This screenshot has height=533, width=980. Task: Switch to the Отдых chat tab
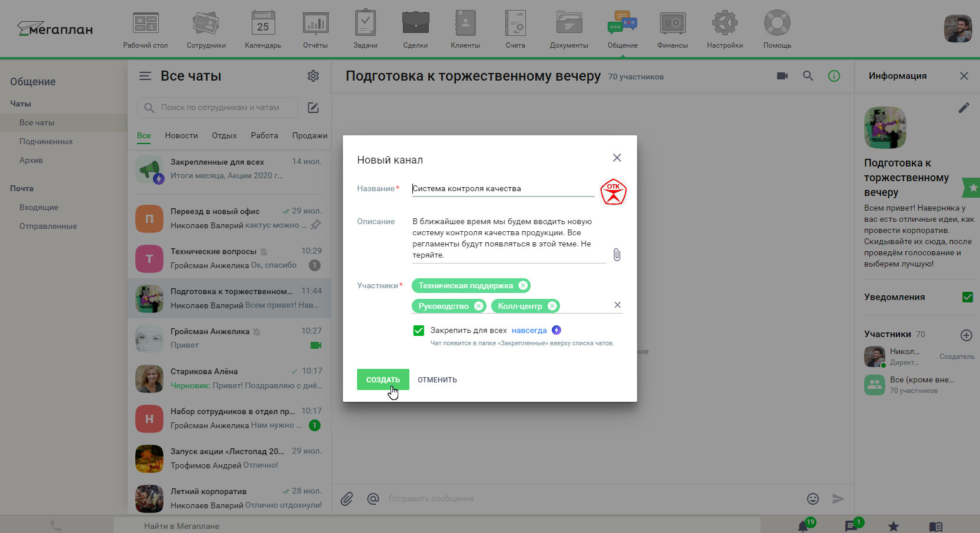click(225, 135)
